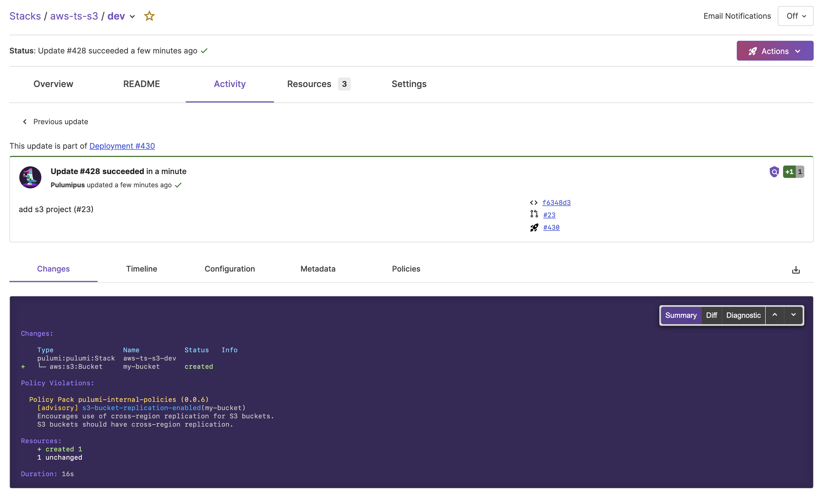Open the Metadata sub-tab

(318, 269)
